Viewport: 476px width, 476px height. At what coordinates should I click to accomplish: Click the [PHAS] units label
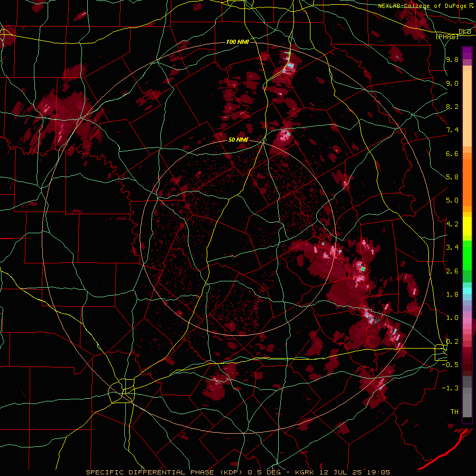click(x=447, y=36)
